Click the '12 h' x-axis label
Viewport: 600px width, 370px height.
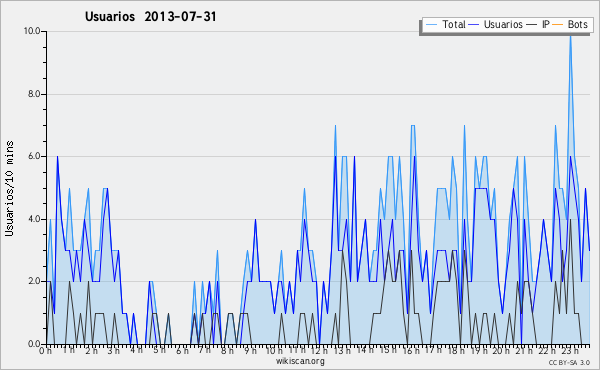pyautogui.click(x=319, y=351)
